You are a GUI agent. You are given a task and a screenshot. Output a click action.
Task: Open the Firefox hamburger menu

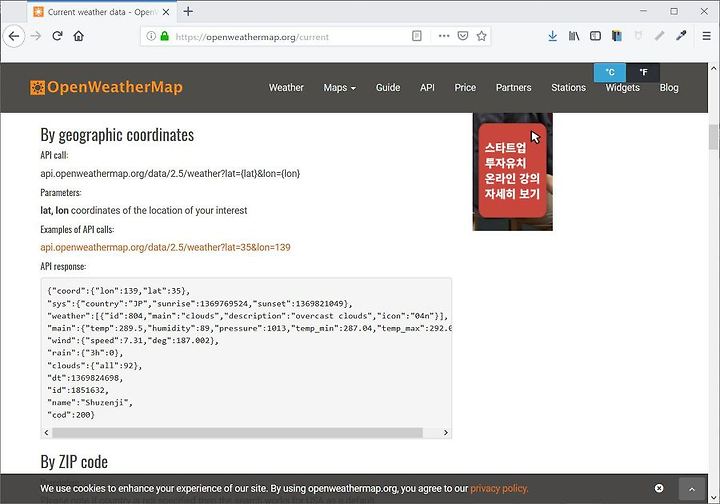706,36
